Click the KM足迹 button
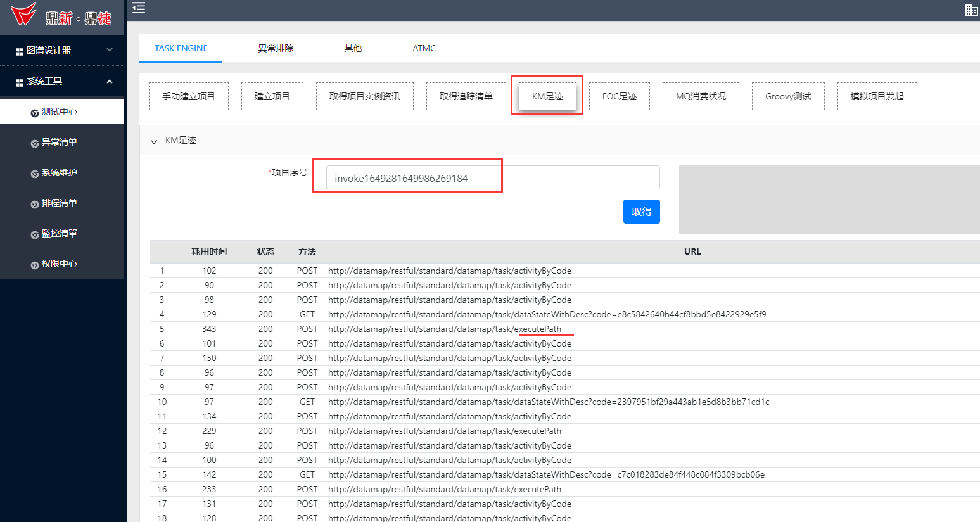 coord(547,96)
